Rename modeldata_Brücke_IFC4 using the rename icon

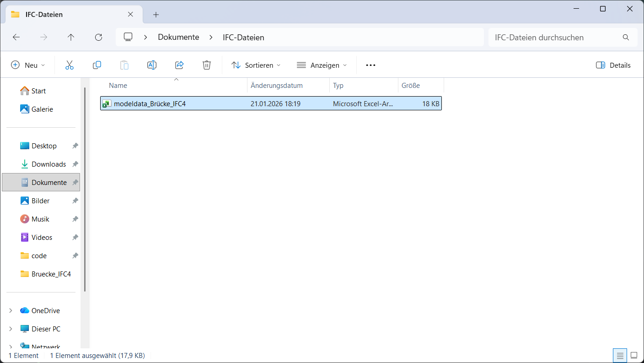click(x=152, y=65)
